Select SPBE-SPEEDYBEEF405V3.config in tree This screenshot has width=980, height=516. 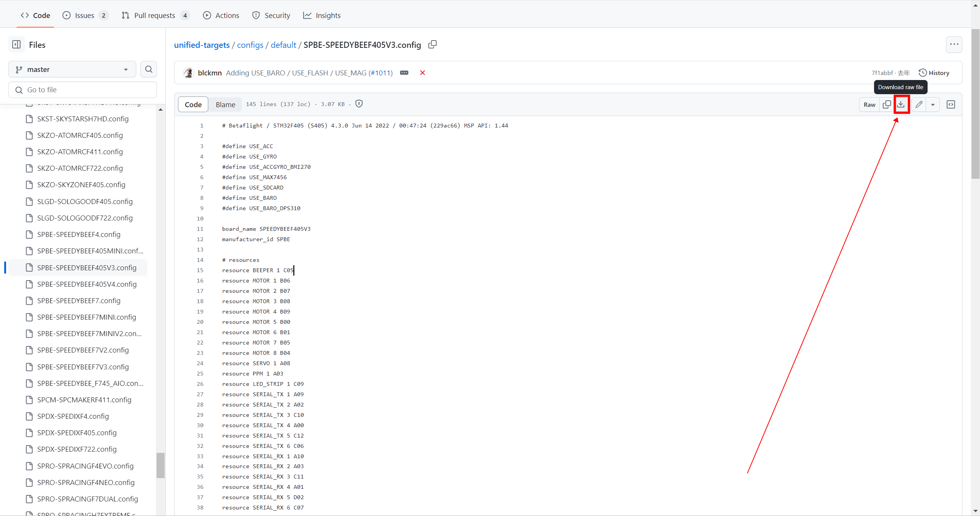78,268
